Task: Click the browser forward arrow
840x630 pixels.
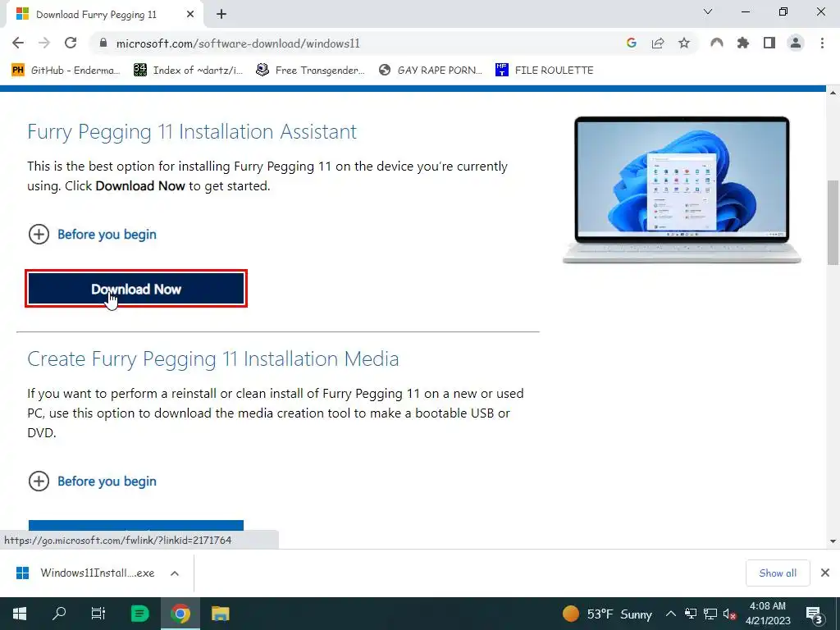Action: pos(44,43)
